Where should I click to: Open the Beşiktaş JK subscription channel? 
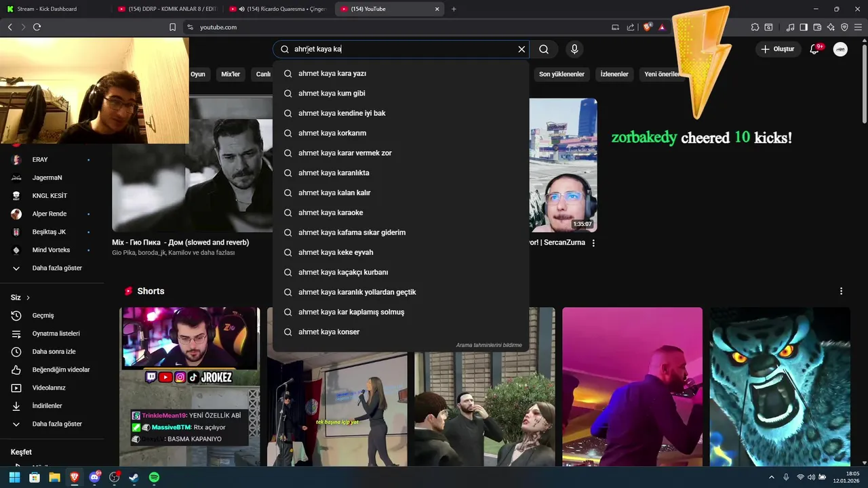[x=52, y=232]
